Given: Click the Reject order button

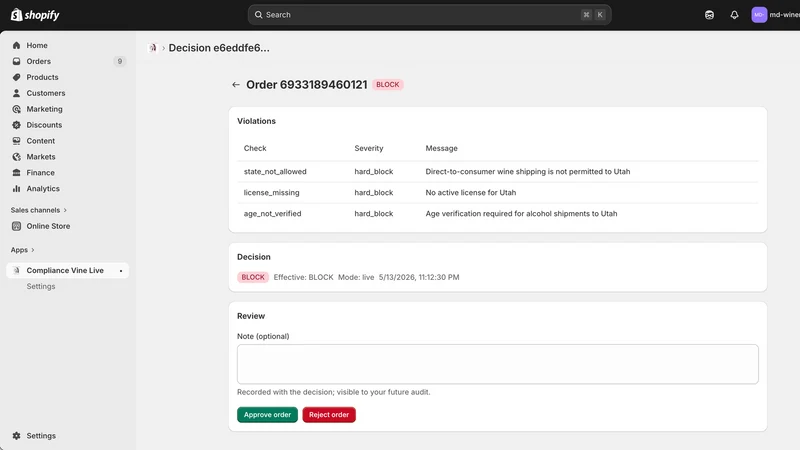Looking at the screenshot, I should pos(329,415).
